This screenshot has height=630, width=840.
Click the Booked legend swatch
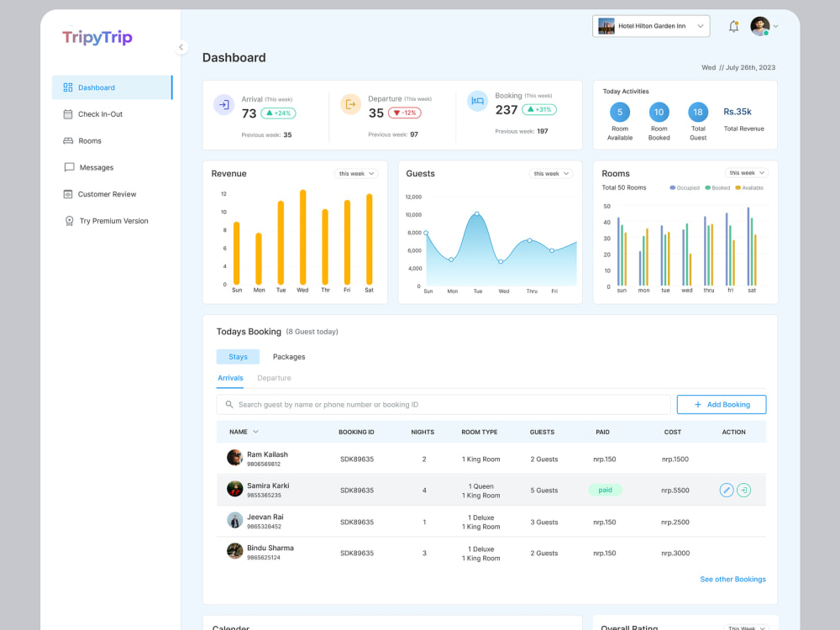click(707, 188)
